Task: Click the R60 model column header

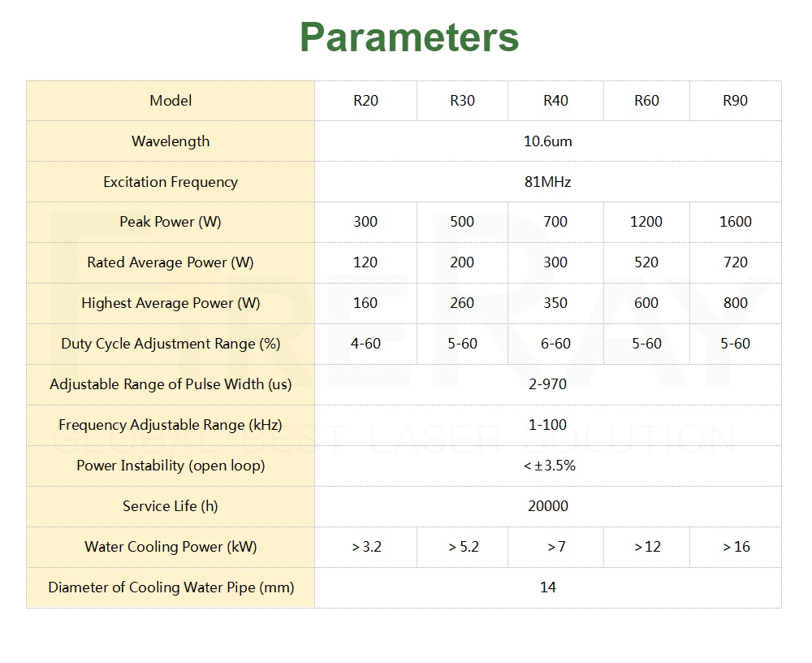Action: pos(646,101)
